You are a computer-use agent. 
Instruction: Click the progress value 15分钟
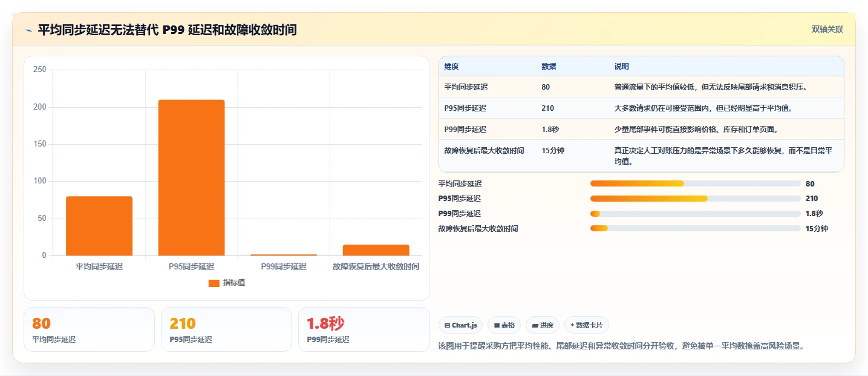pos(817,229)
